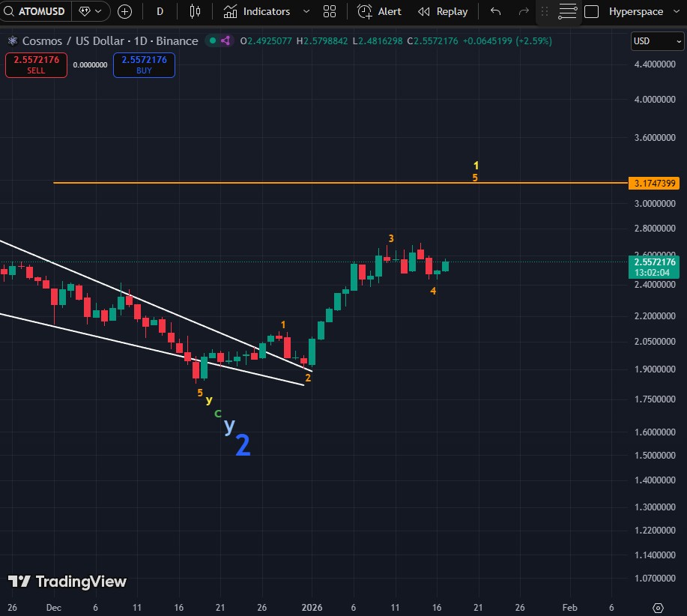Open the Indicators dialog
Image resolution: width=687 pixels, height=616 pixels.
pos(257,11)
